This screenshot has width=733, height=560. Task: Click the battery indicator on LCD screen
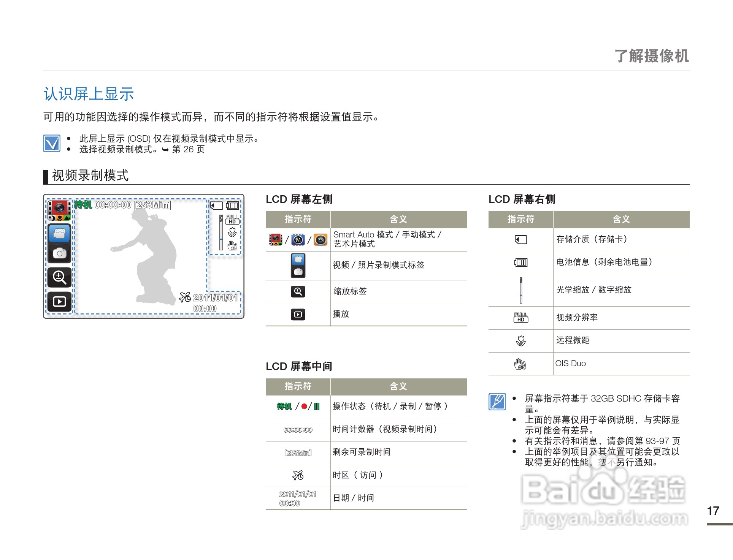point(232,206)
